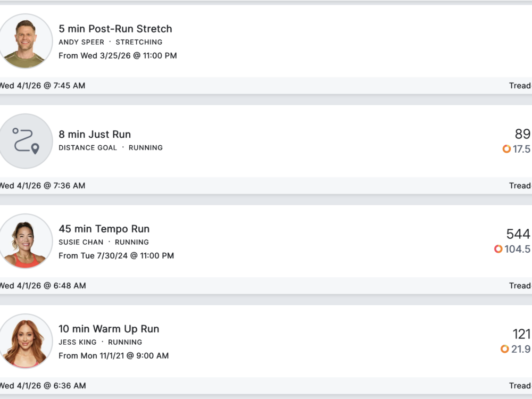Click the 4/1/26 @ 6:48 AM timestamp

(43, 286)
